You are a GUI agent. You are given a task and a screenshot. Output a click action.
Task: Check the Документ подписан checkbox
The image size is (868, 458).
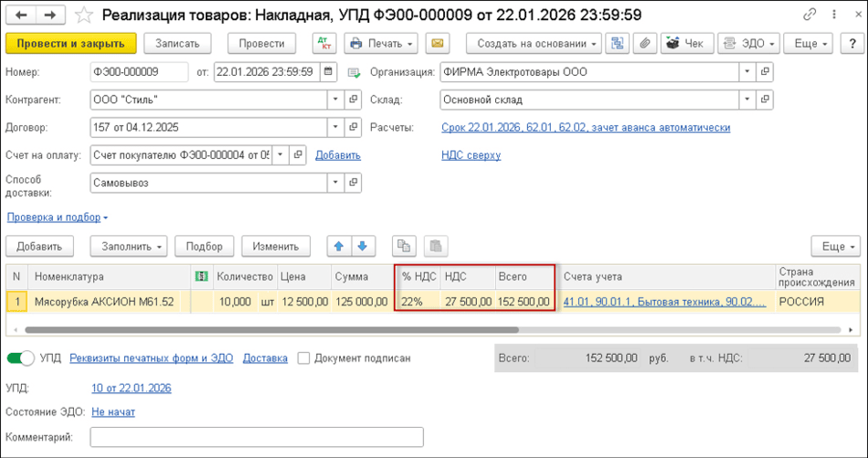(304, 358)
